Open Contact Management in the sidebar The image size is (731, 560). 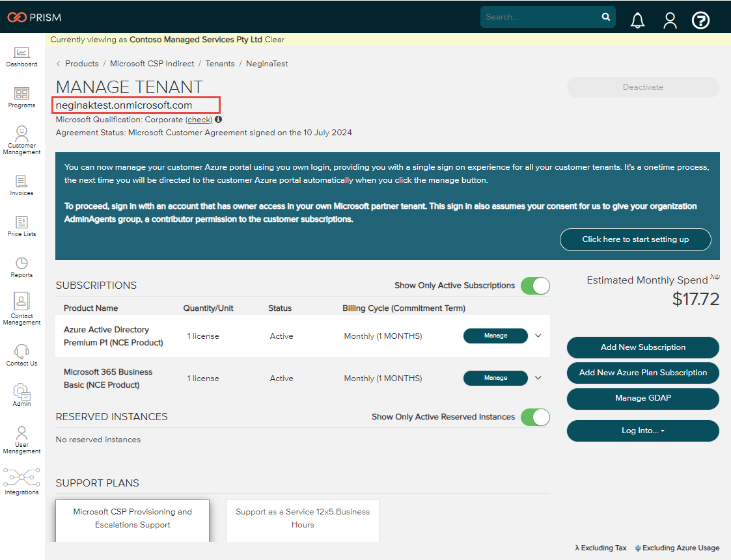pyautogui.click(x=21, y=309)
